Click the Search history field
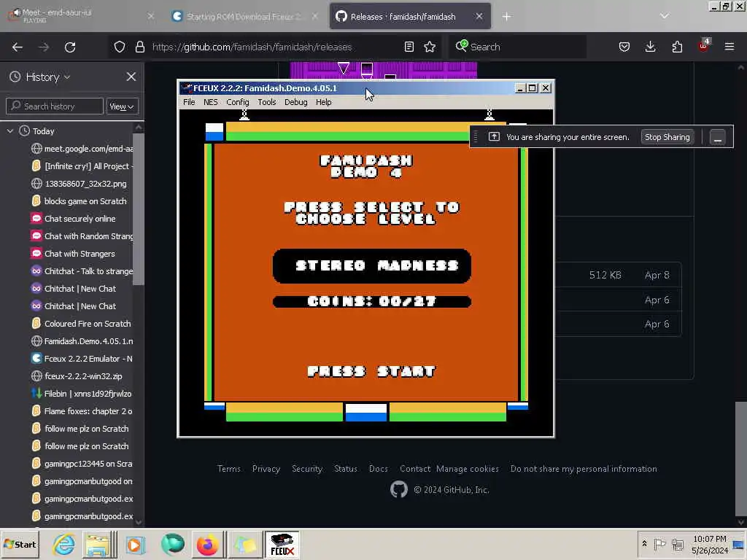The height and width of the screenshot is (560, 747). click(x=54, y=106)
